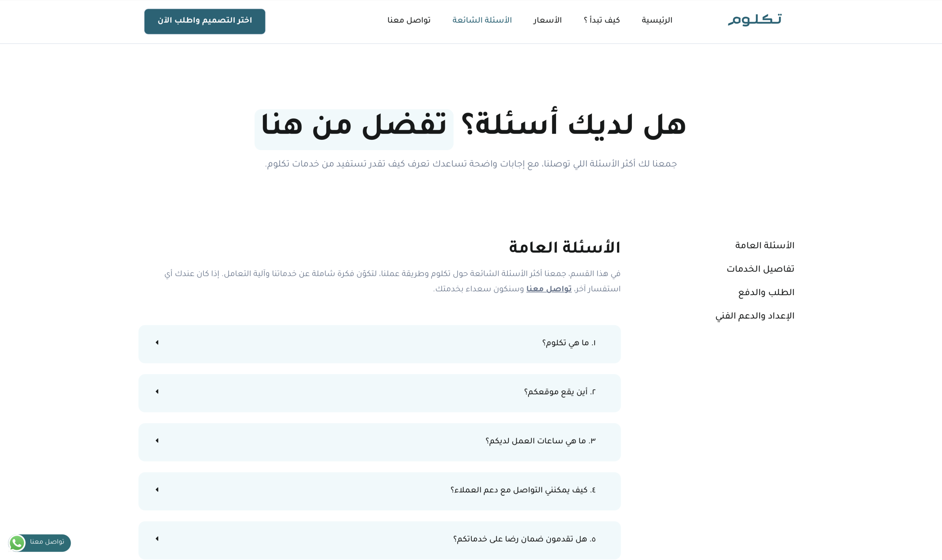Image resolution: width=942 pixels, height=560 pixels.
Task: Open question ٥. هل تقدمون ضمان رضا على خدماتكم؟
Action: click(380, 540)
